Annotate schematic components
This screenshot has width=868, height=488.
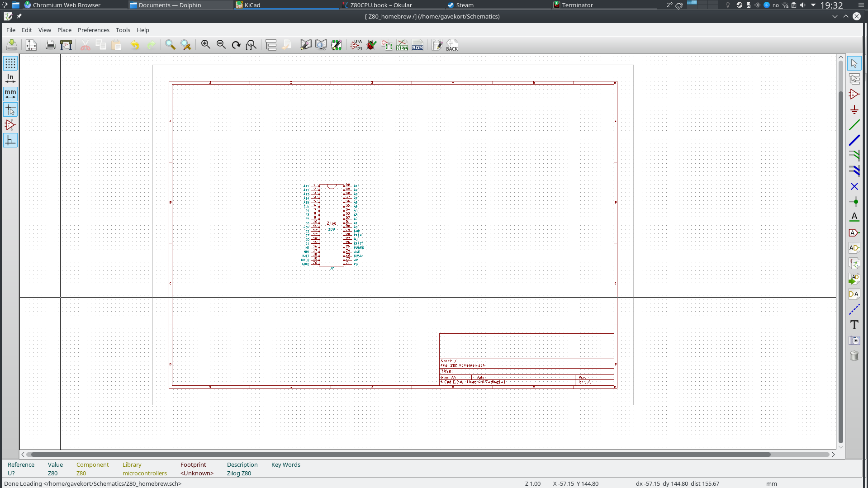click(x=356, y=45)
